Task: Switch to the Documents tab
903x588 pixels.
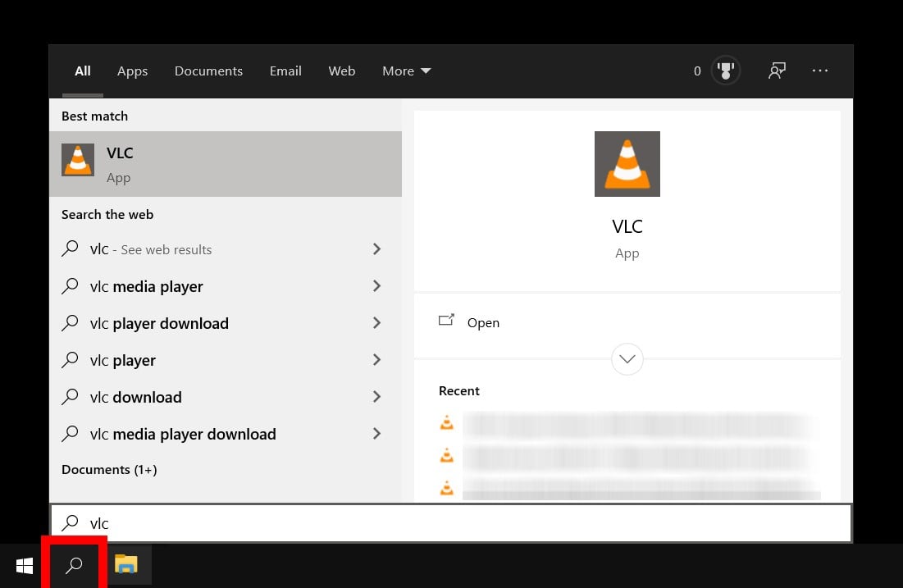Action: [208, 71]
